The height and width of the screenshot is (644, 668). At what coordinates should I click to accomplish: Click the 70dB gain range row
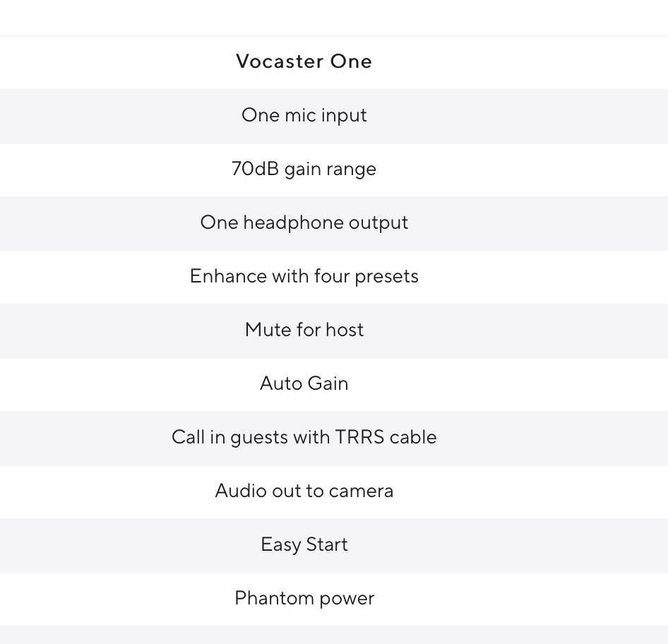click(x=304, y=169)
